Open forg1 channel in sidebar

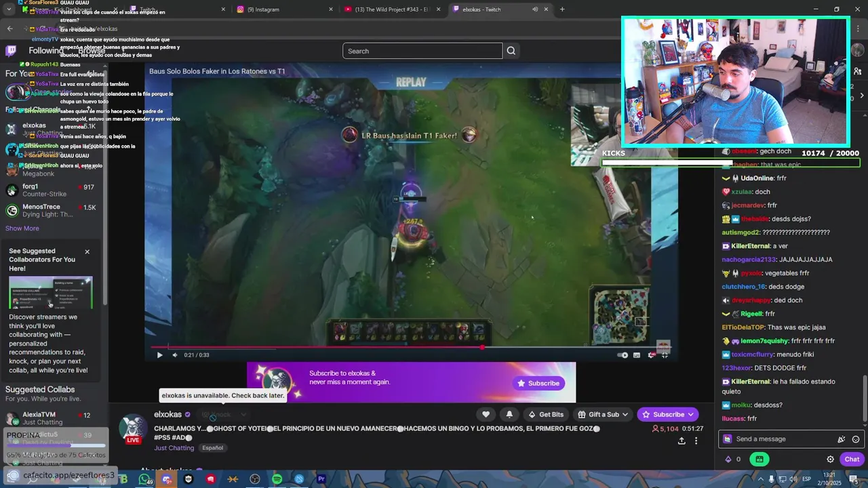[x=51, y=190]
